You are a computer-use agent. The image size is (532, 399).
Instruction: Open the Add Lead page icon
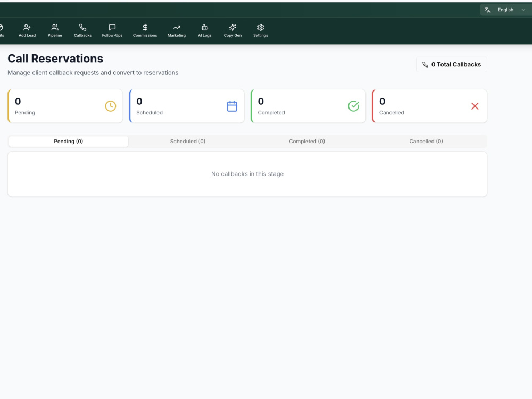(27, 28)
